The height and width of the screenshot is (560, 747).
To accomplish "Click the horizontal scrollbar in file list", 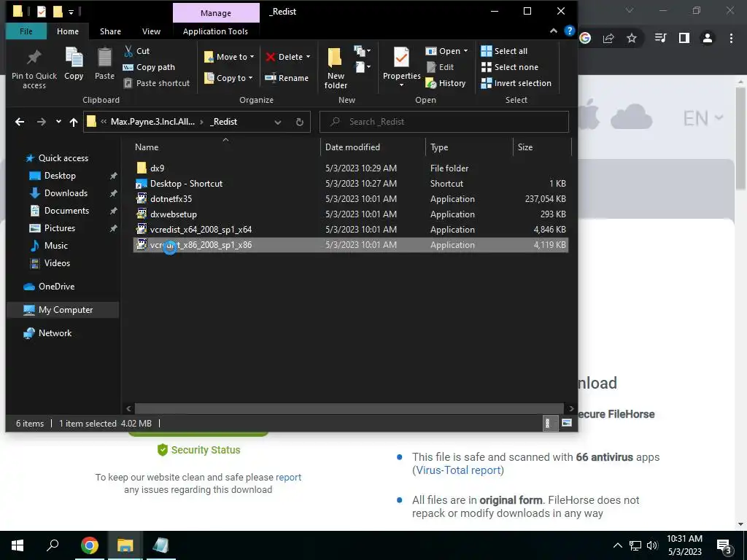I will point(349,408).
